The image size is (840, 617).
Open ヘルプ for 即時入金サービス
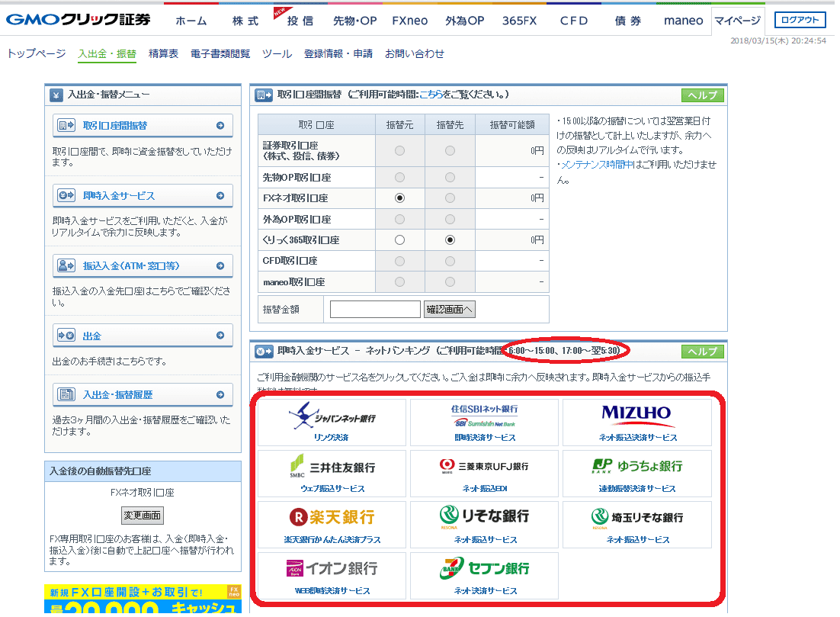point(702,352)
